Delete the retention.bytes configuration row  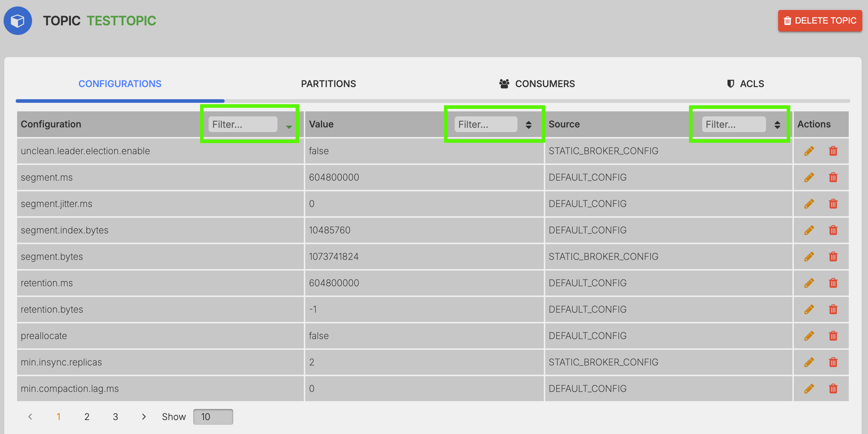[833, 309]
